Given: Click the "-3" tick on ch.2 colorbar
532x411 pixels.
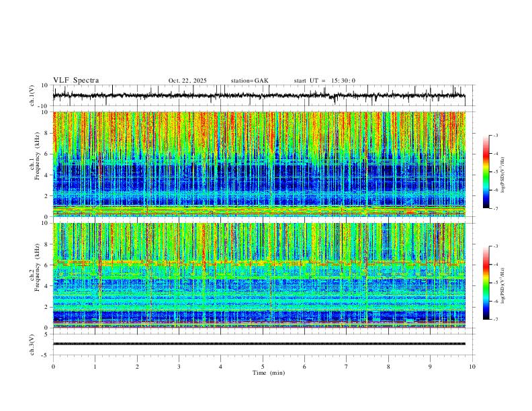Looking at the screenshot, I should 496,246.
